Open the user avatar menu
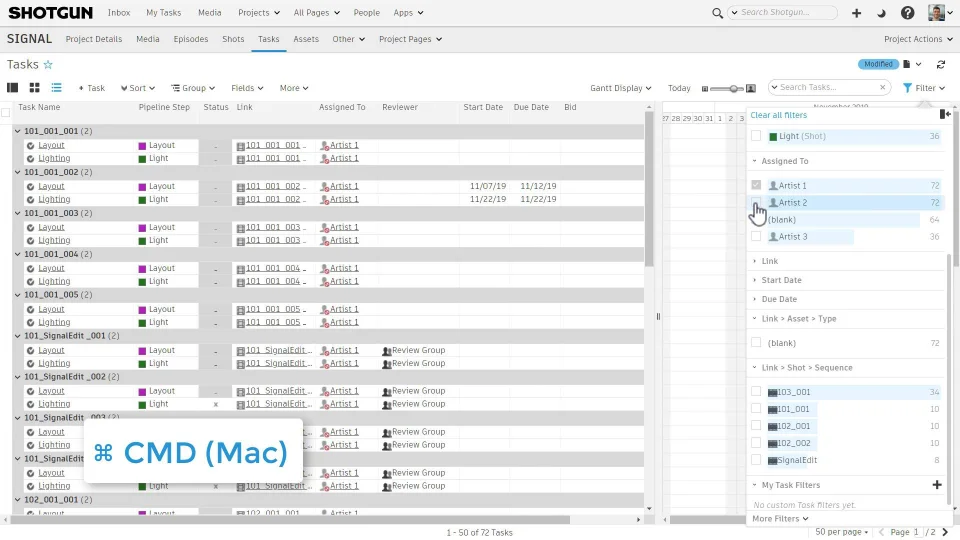This screenshot has width=960, height=540. point(940,12)
